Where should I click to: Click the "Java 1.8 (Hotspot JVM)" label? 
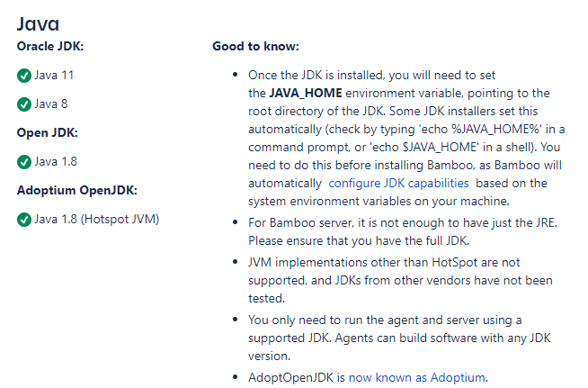coord(96,220)
